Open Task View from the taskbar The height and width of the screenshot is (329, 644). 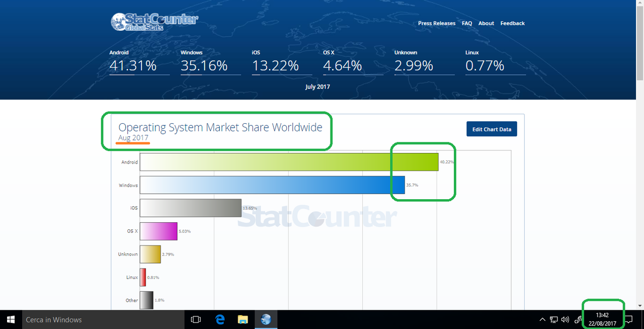click(196, 319)
